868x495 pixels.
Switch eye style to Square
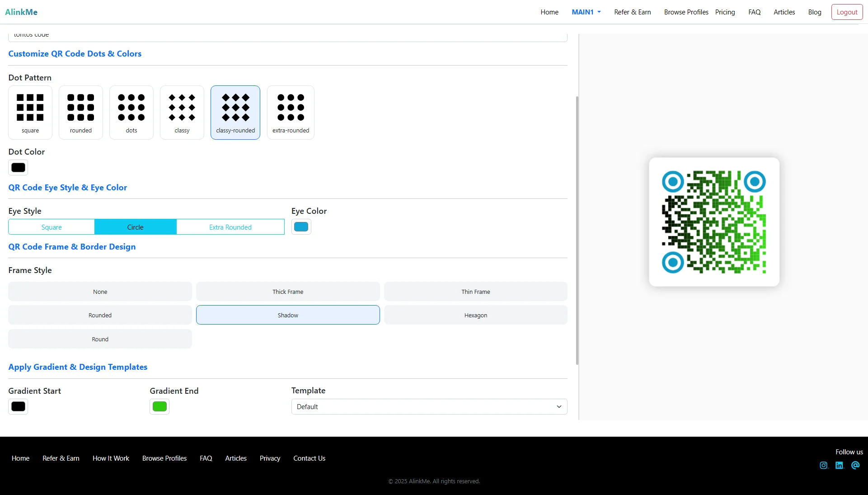coord(51,227)
